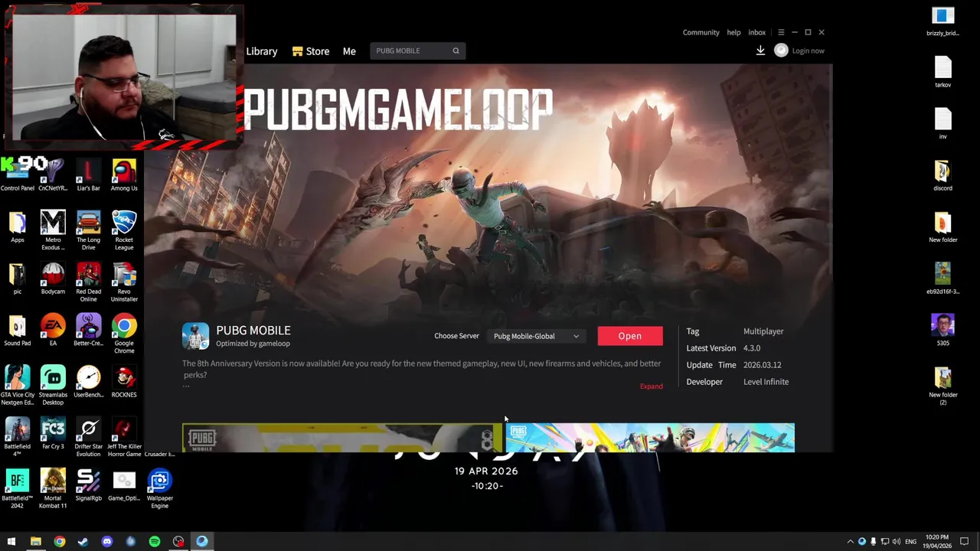Select The Long Drive desktop icon

88,230
